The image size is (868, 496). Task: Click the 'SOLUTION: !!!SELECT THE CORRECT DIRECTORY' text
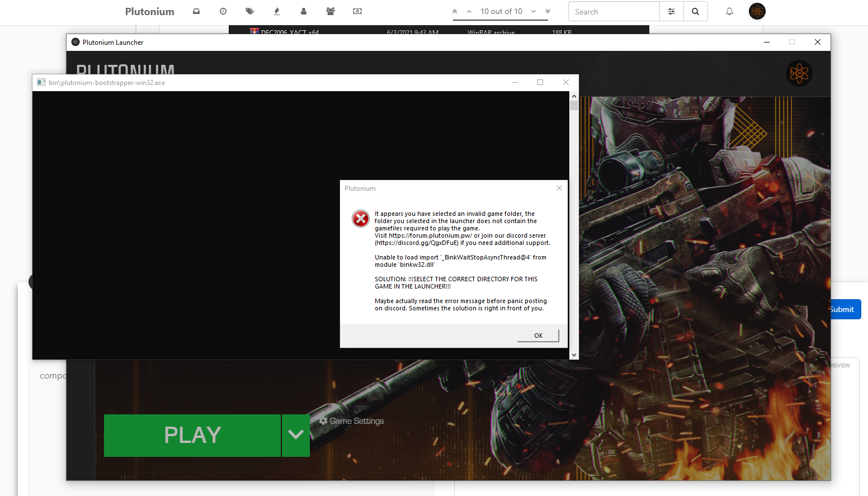click(456, 283)
